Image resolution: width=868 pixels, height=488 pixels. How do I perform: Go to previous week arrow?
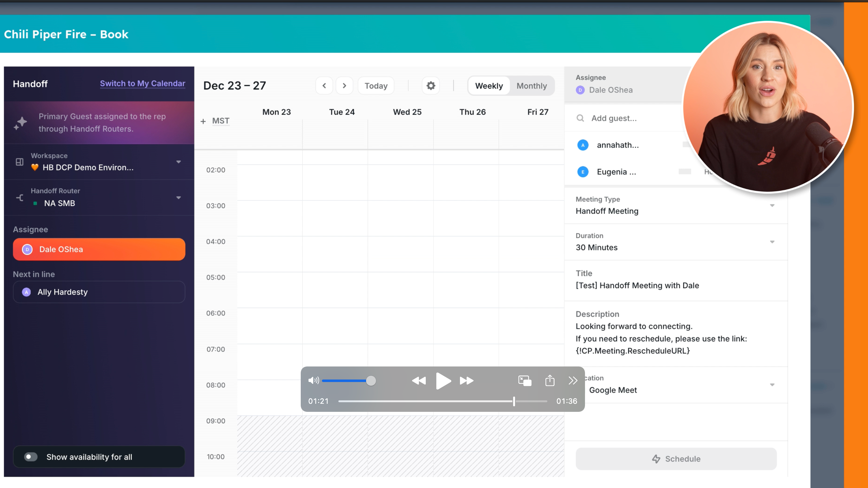pos(324,85)
